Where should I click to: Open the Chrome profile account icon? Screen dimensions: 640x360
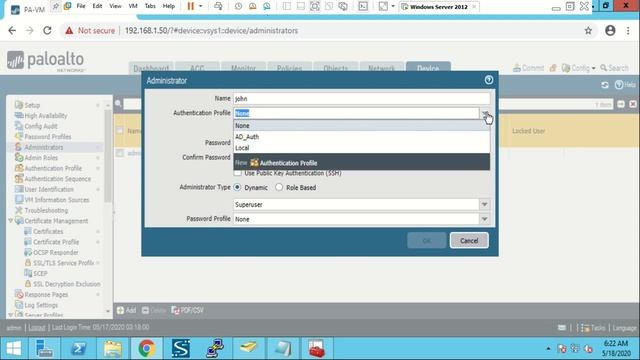(610, 31)
